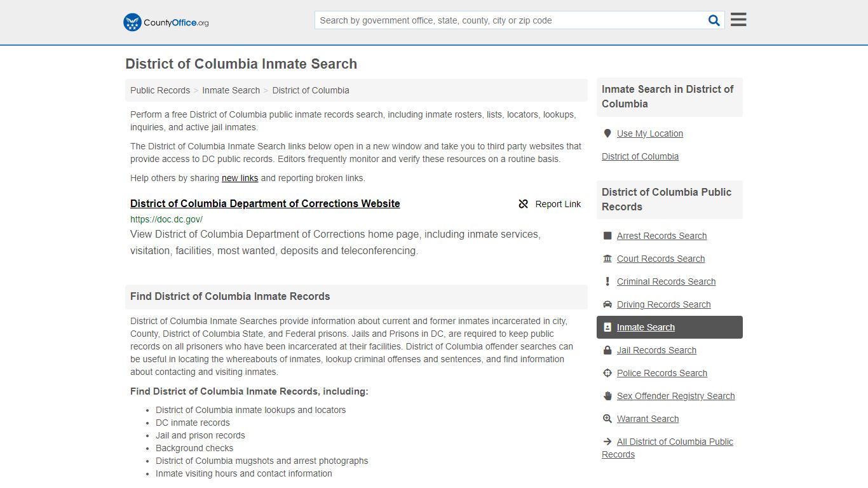Open Inmate Search breadcrumb
The image size is (868, 488).
tap(231, 90)
